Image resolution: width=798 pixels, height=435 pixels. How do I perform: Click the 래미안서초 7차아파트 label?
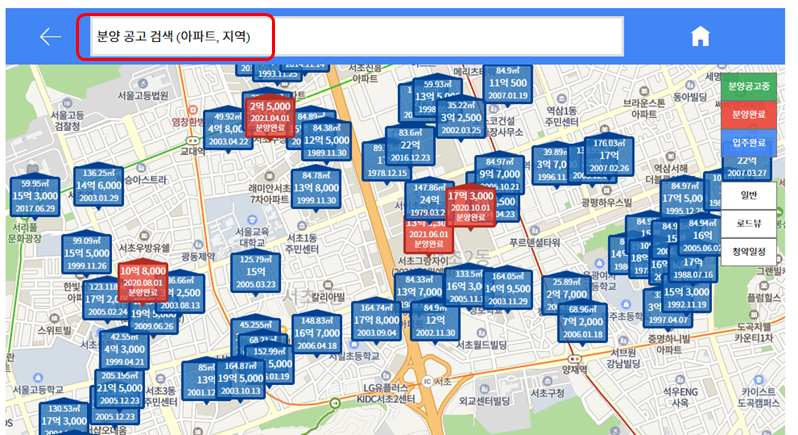(269, 194)
